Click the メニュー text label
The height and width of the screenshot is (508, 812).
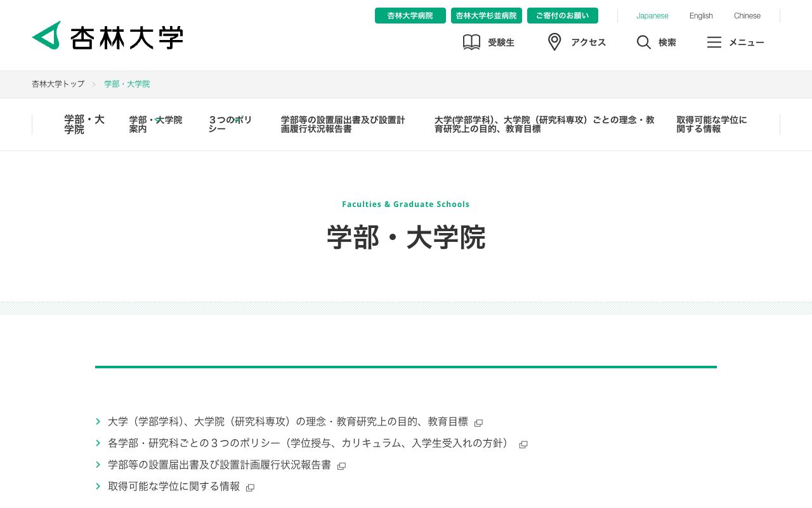tap(747, 43)
